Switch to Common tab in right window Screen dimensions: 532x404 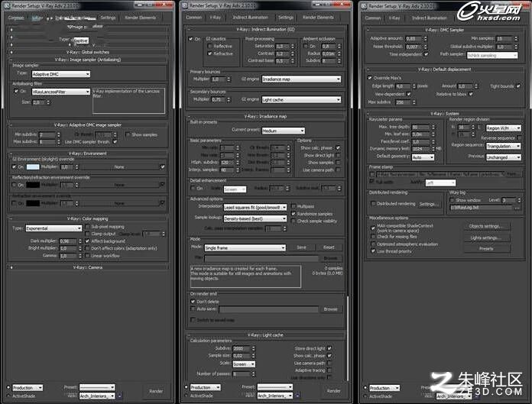pyautogui.click(x=373, y=18)
